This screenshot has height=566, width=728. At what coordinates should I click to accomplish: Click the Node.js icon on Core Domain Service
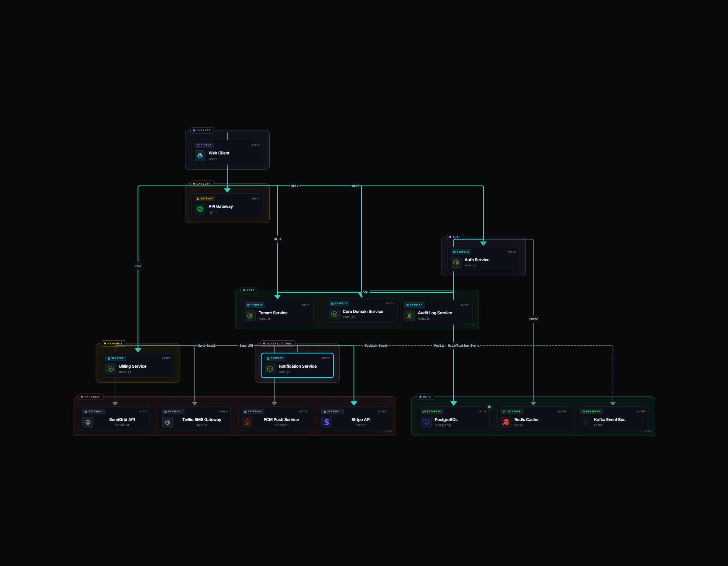[x=334, y=314]
